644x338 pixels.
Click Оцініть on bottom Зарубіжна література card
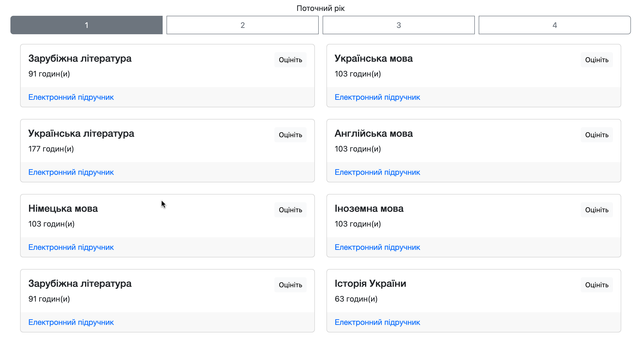click(x=290, y=285)
